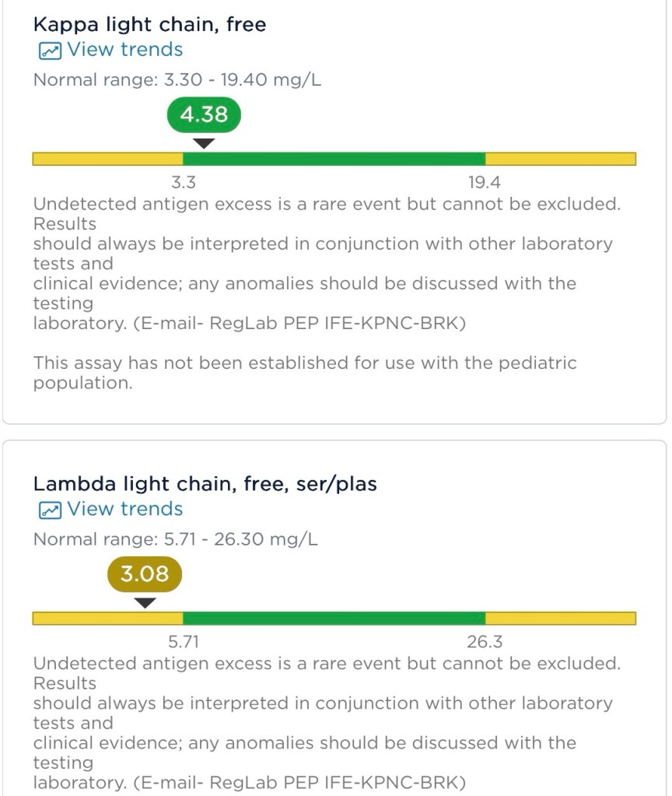672x796 pixels.
Task: Select the "Kappa light chain, free" heading
Action: click(x=149, y=25)
